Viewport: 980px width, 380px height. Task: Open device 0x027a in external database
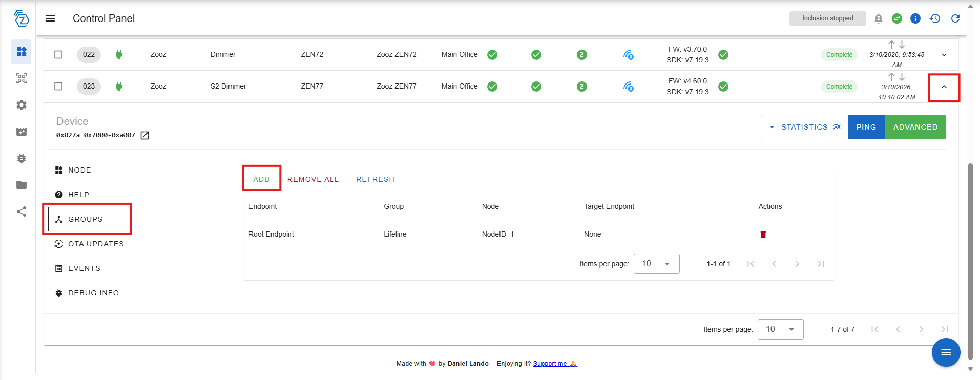[145, 135]
